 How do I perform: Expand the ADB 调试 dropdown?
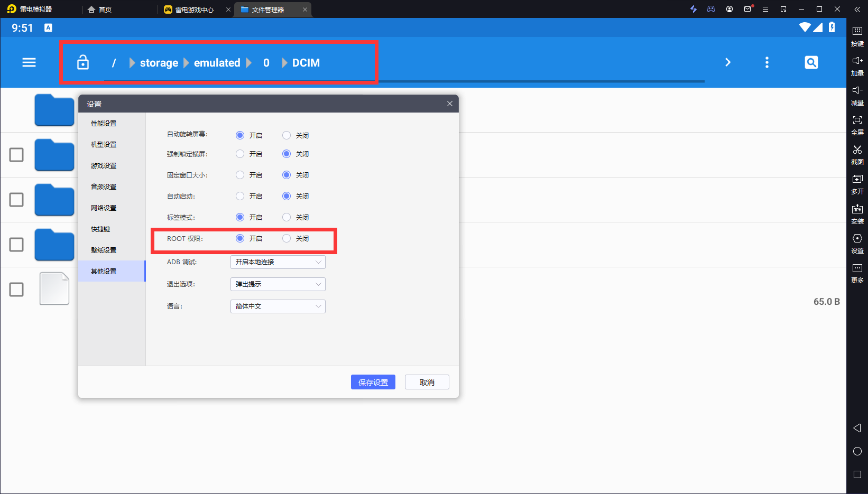(278, 262)
